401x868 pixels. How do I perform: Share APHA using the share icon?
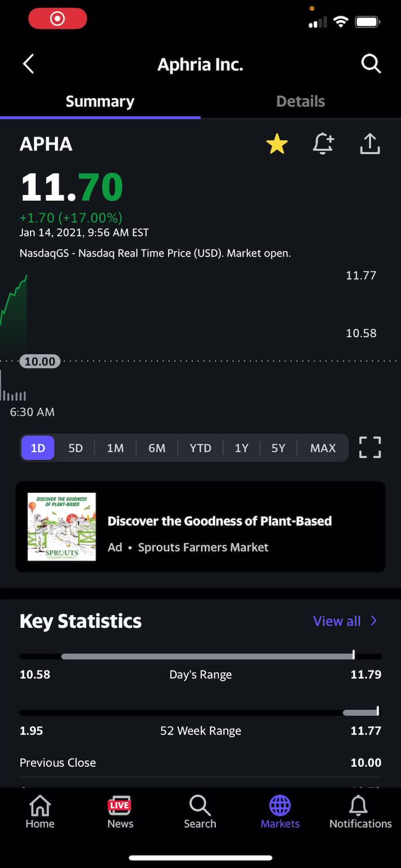click(x=370, y=144)
